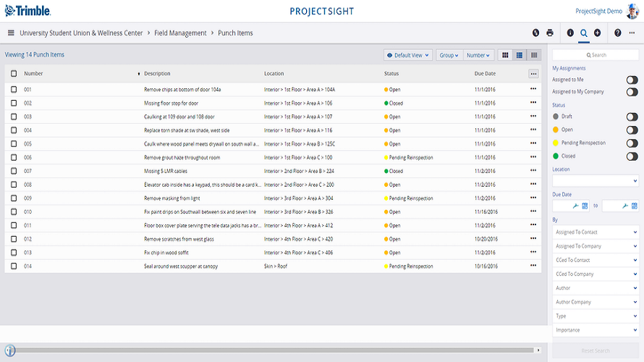
Task: Sort by the Location column header
Action: pos(274,74)
